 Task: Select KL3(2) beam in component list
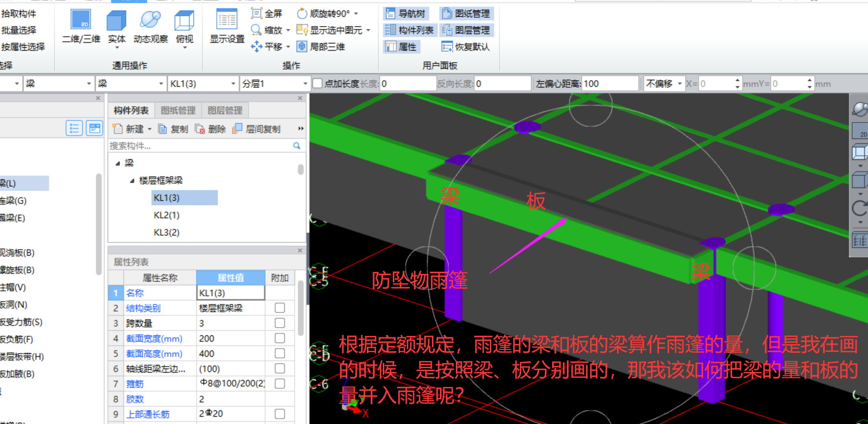point(166,232)
